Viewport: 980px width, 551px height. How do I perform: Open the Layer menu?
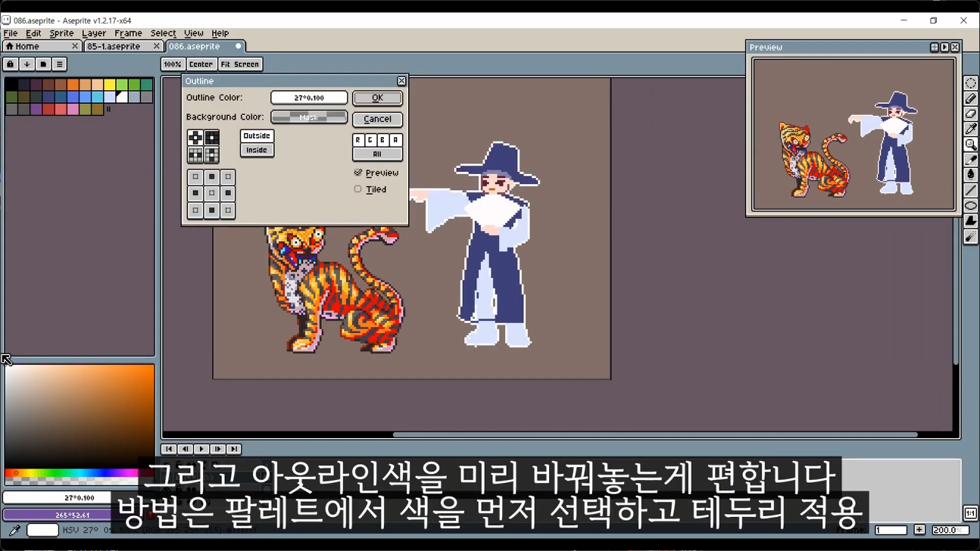[x=94, y=33]
